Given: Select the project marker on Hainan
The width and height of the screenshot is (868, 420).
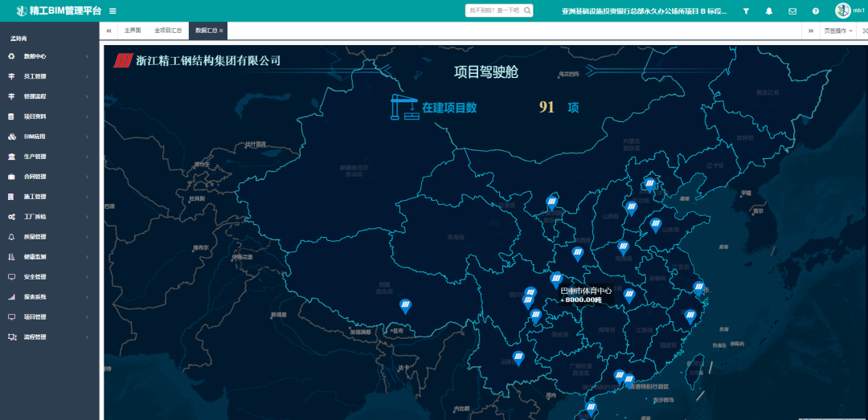Looking at the screenshot, I should pyautogui.click(x=591, y=410).
